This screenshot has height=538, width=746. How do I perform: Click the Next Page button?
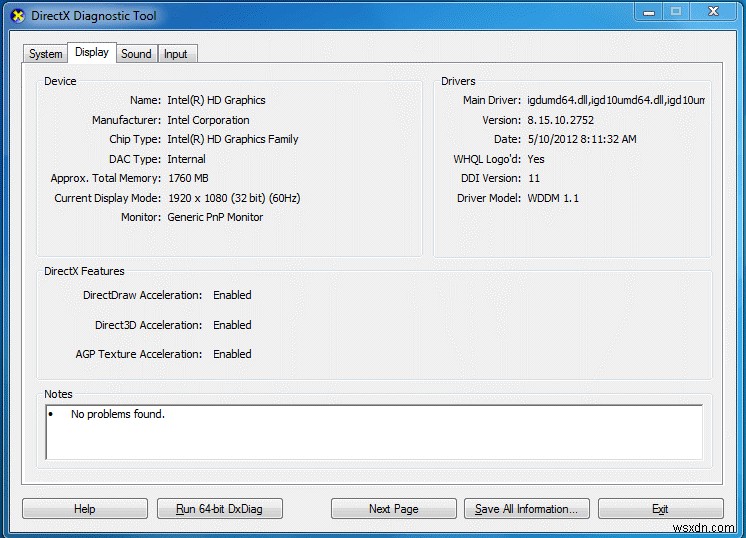(393, 509)
